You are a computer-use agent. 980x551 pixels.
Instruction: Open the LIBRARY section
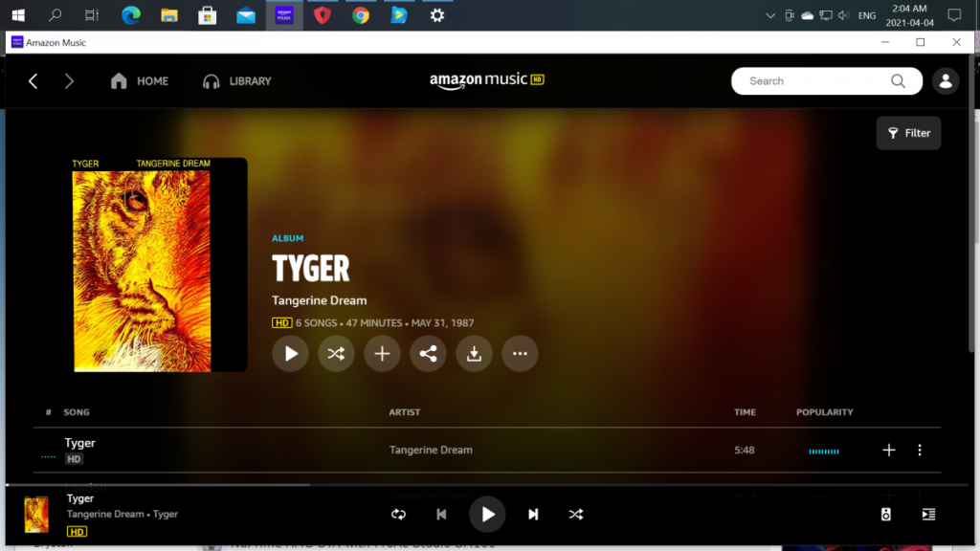237,81
